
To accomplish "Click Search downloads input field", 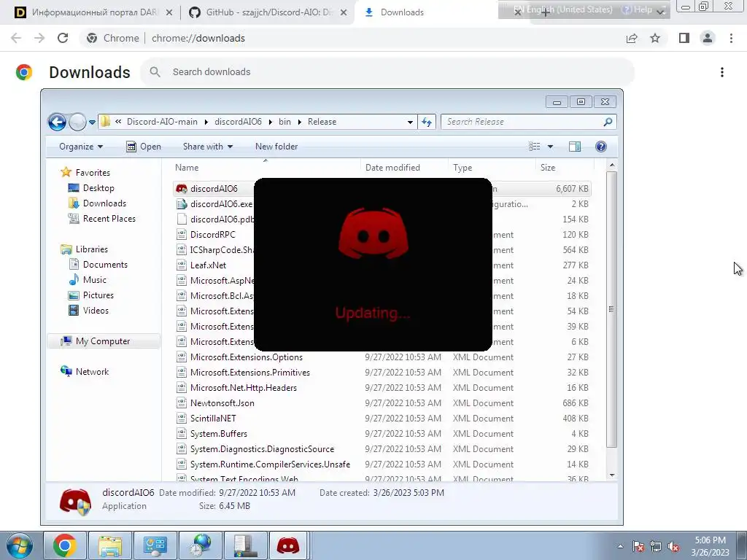I will (x=387, y=72).
